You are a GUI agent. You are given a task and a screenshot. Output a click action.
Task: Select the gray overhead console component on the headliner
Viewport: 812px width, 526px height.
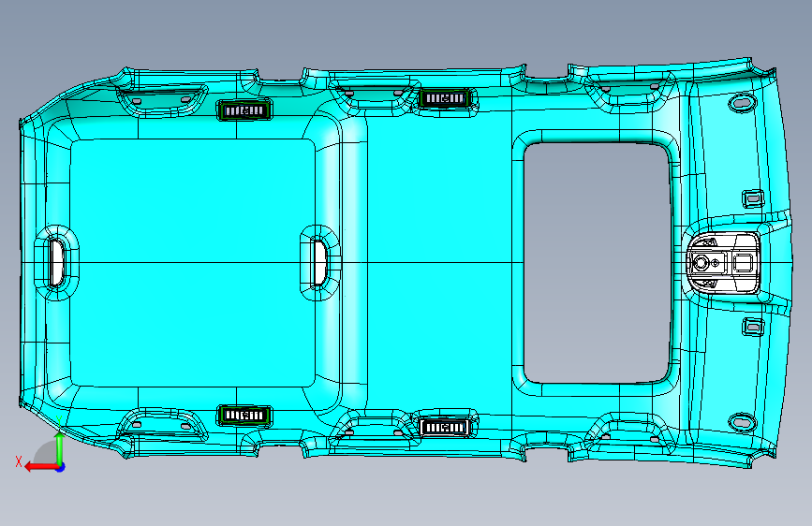coord(723,262)
